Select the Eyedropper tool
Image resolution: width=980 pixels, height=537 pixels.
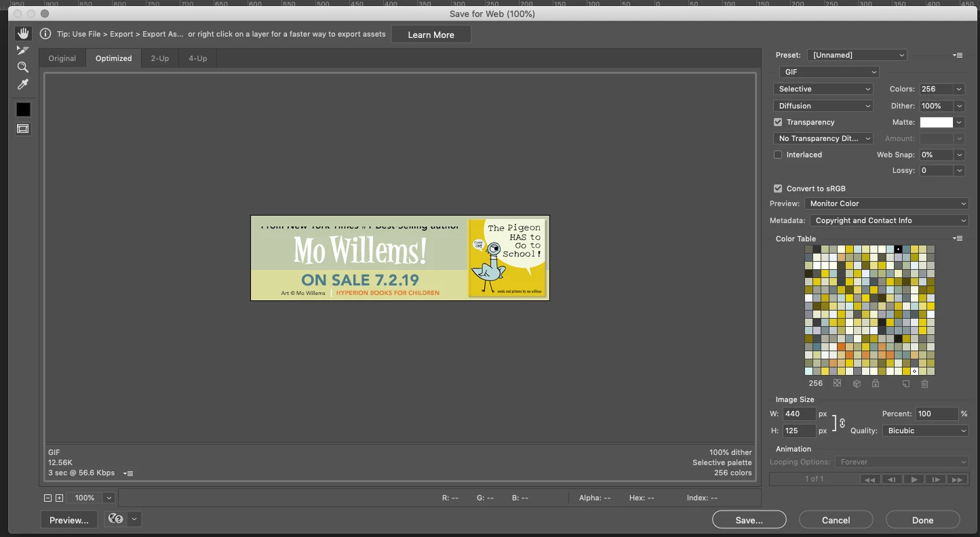click(23, 84)
